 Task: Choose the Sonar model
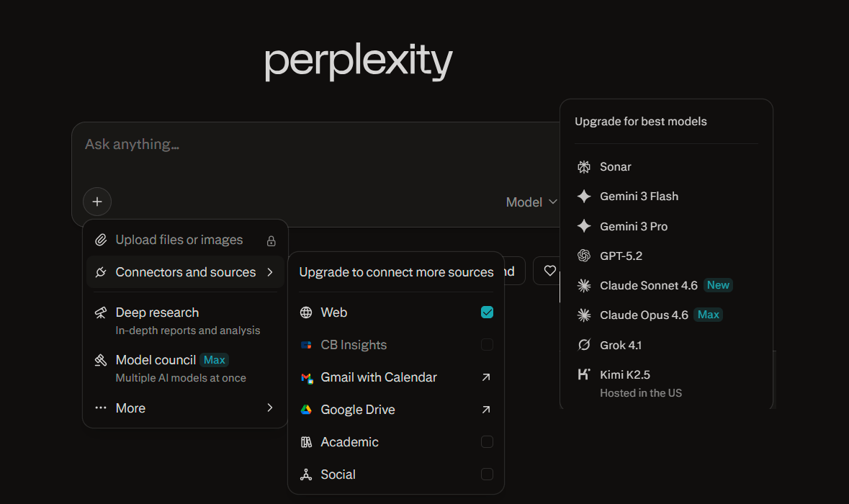point(615,166)
